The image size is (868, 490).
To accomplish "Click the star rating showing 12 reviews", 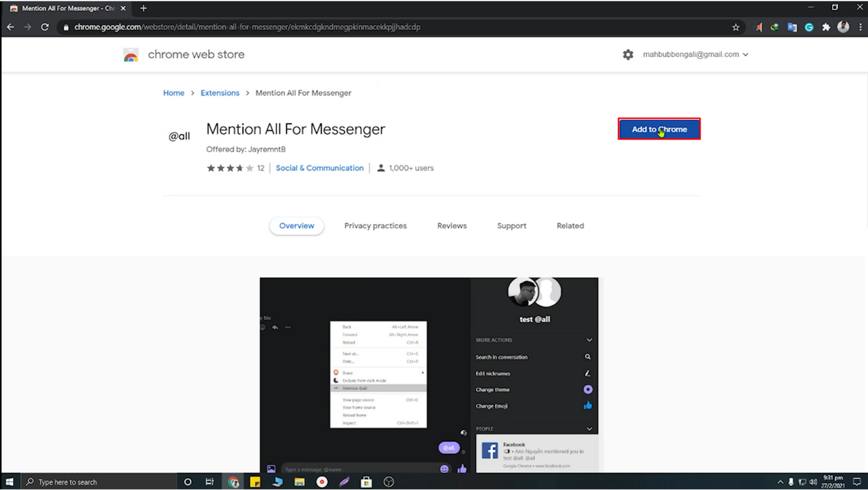I will (x=235, y=168).
